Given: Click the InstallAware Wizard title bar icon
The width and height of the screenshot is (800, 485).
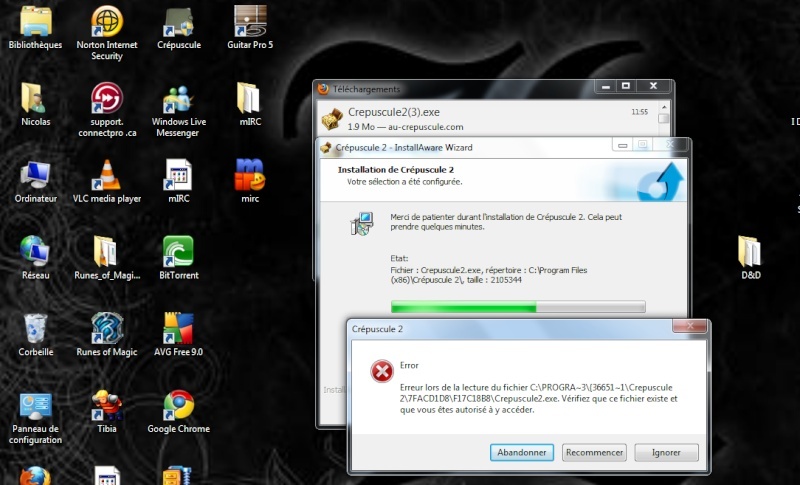Looking at the screenshot, I should (x=326, y=148).
